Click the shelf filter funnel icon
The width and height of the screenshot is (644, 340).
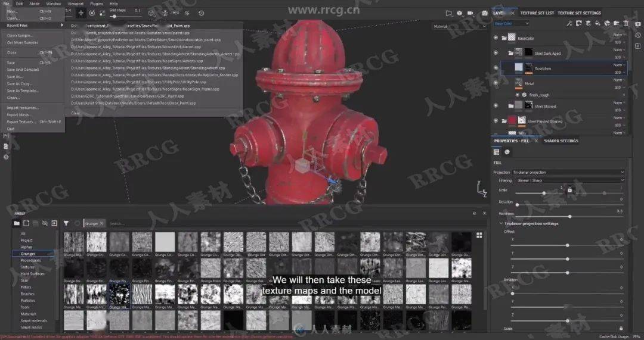tap(66, 223)
